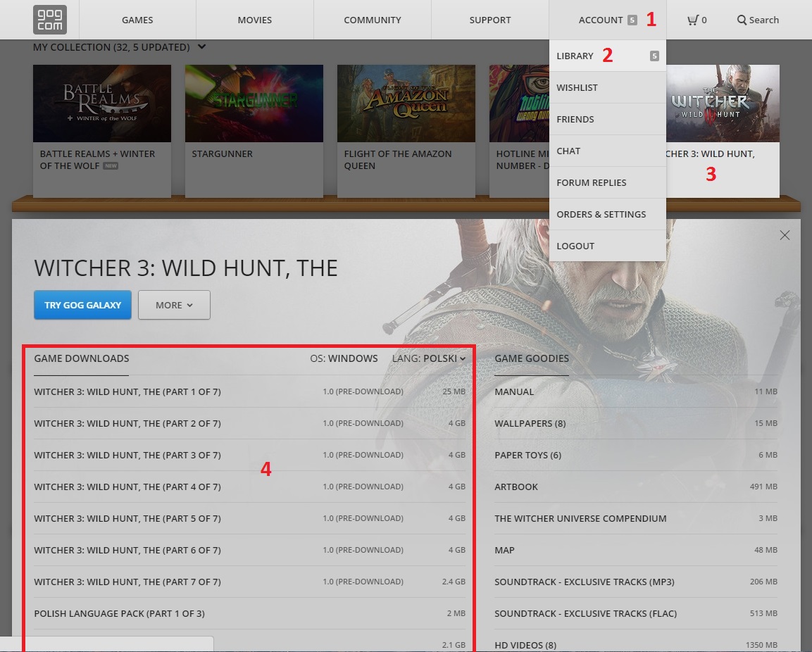Download The Witcher Universe Compendium
This screenshot has width=812, height=652.
pos(636,518)
